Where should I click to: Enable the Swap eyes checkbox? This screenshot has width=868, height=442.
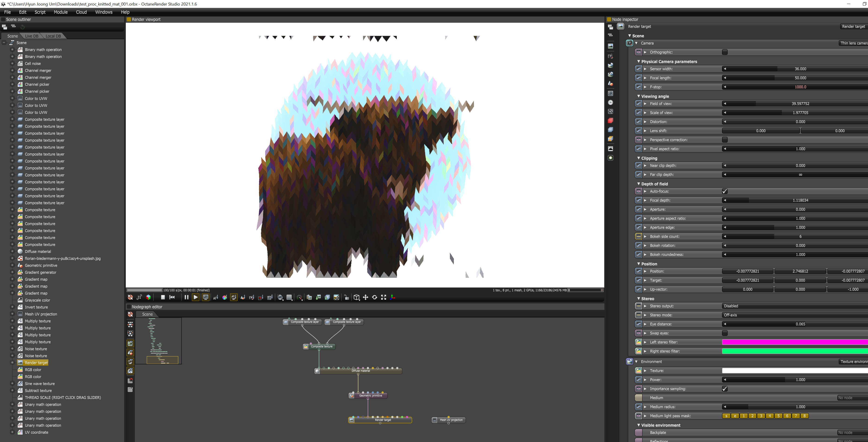[725, 333]
